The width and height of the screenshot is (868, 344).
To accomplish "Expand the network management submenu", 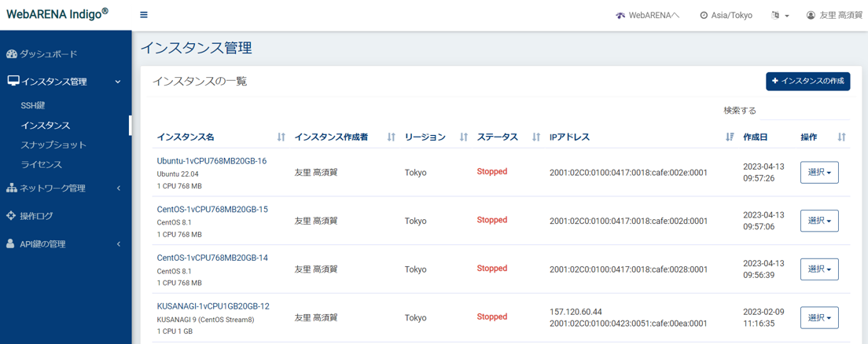I will tap(118, 188).
